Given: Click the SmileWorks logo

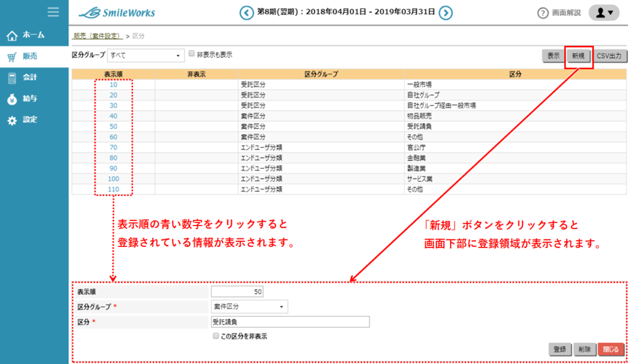Looking at the screenshot, I should pos(117,12).
